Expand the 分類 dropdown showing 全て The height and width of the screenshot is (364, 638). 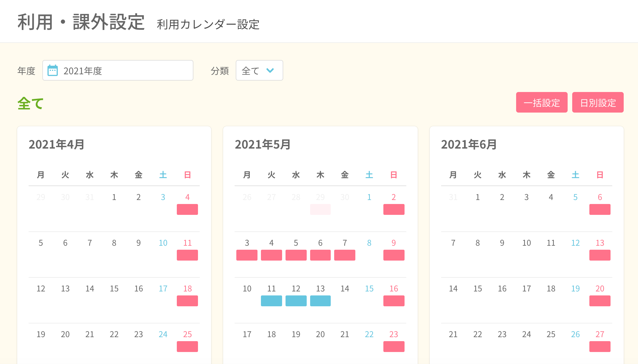259,70
